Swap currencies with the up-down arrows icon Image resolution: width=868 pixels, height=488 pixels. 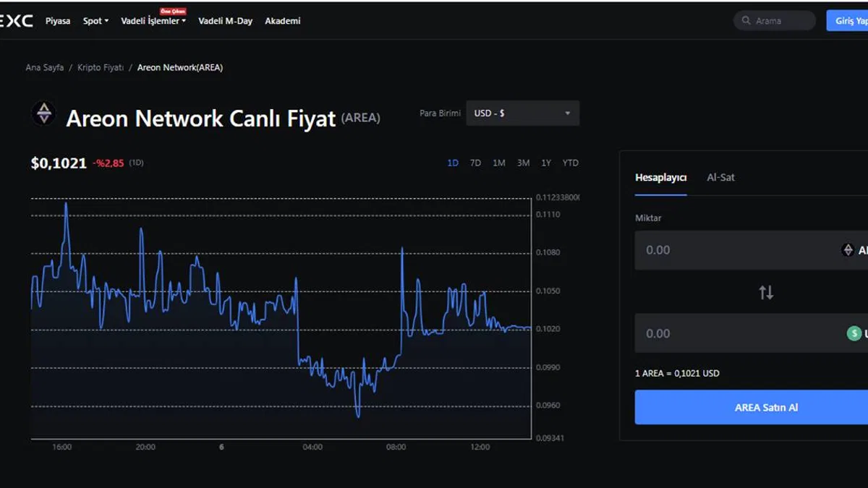(766, 292)
